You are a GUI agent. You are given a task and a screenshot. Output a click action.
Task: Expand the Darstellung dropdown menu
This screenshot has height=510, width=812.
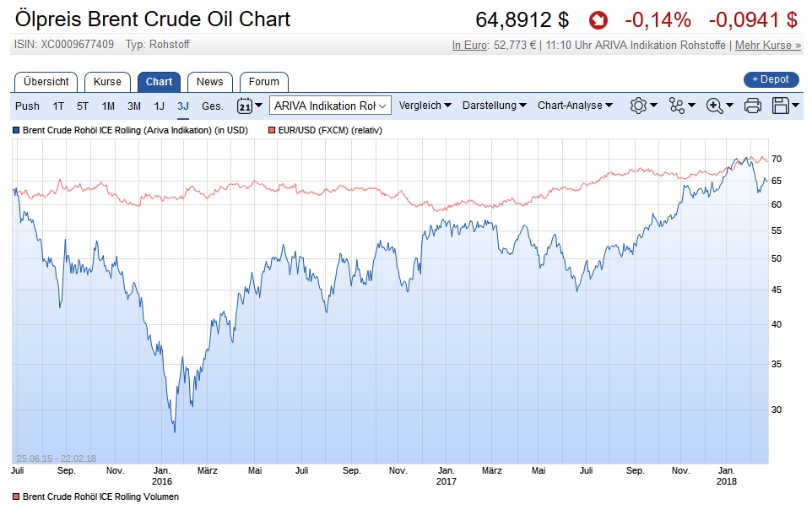coord(495,106)
